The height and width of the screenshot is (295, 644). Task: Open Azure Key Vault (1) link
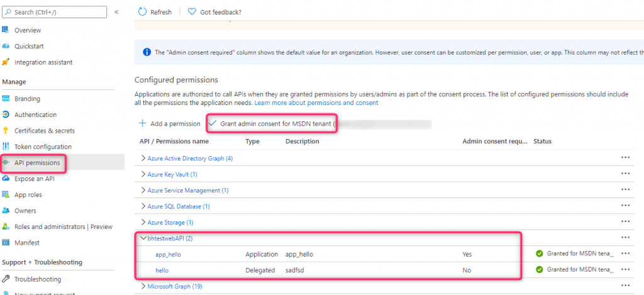tap(172, 174)
